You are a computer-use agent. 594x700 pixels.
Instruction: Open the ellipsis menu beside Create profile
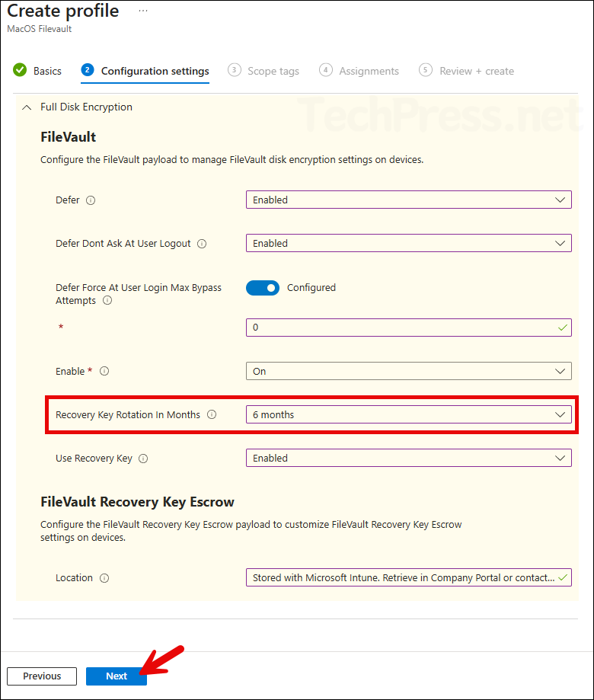(143, 11)
